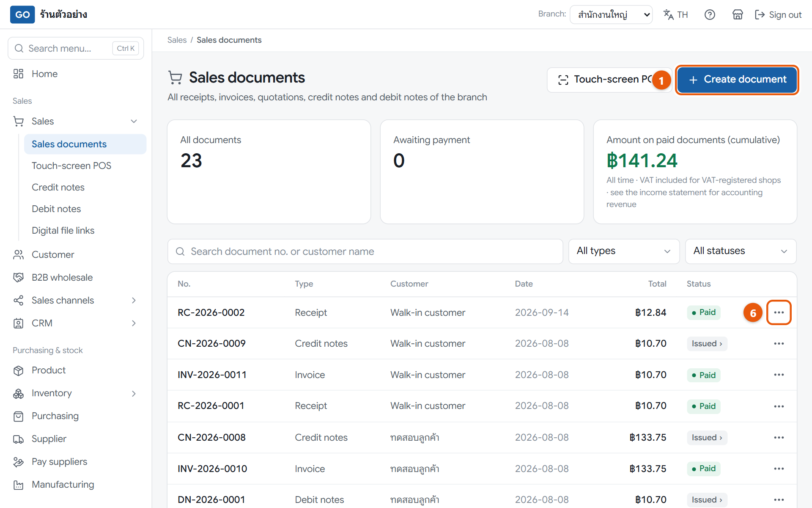
Task: Click the B2B wholesale handshake icon
Action: coord(18,277)
